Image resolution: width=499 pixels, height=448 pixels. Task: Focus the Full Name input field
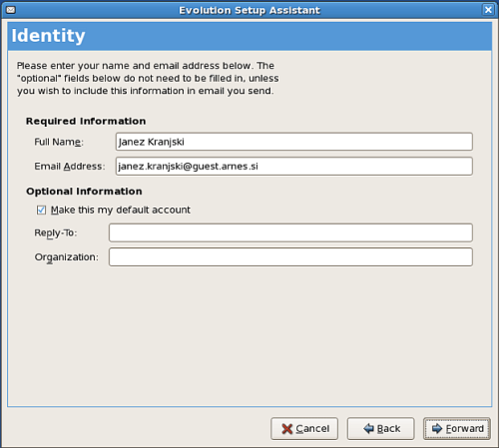(294, 142)
